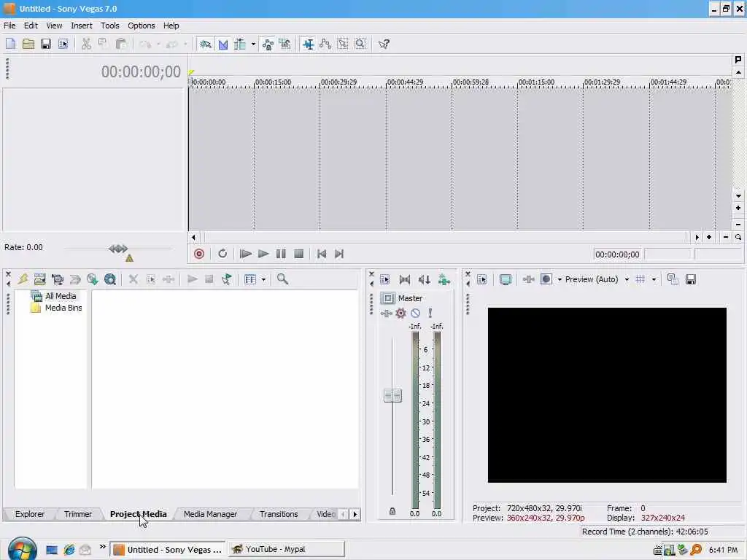Go to end of project
Screen dimensions: 747x560
[x=339, y=254]
